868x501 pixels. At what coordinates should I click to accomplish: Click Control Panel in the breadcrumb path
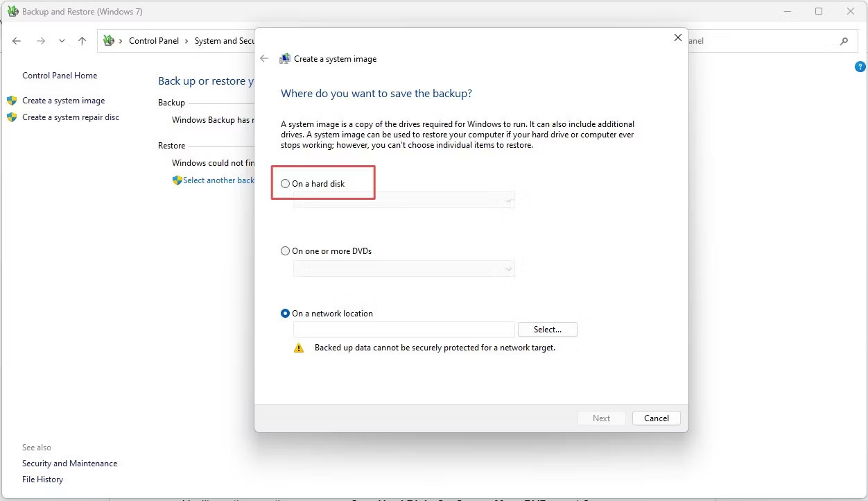153,41
